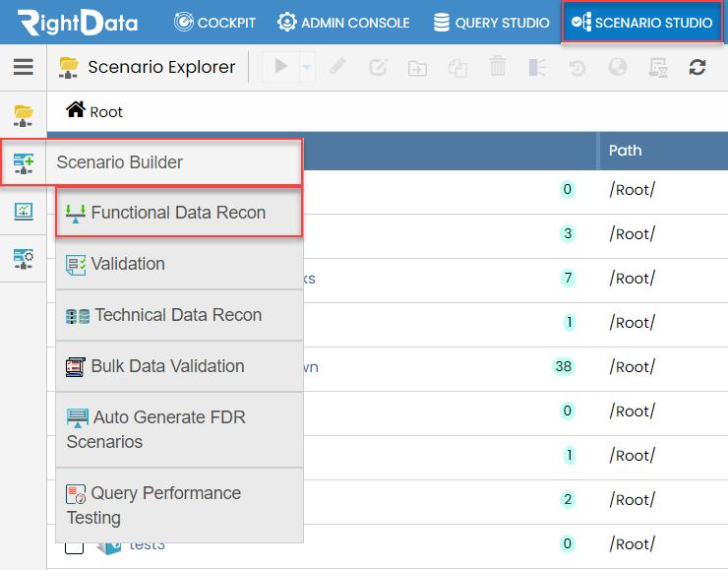Click the Scenario Builder sidebar icon
This screenshot has width=728, height=570.
click(23, 162)
